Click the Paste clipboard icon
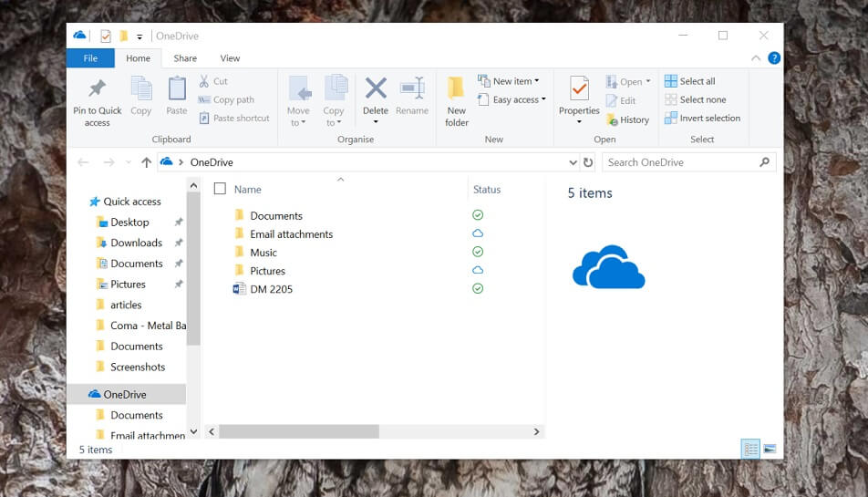 point(177,88)
